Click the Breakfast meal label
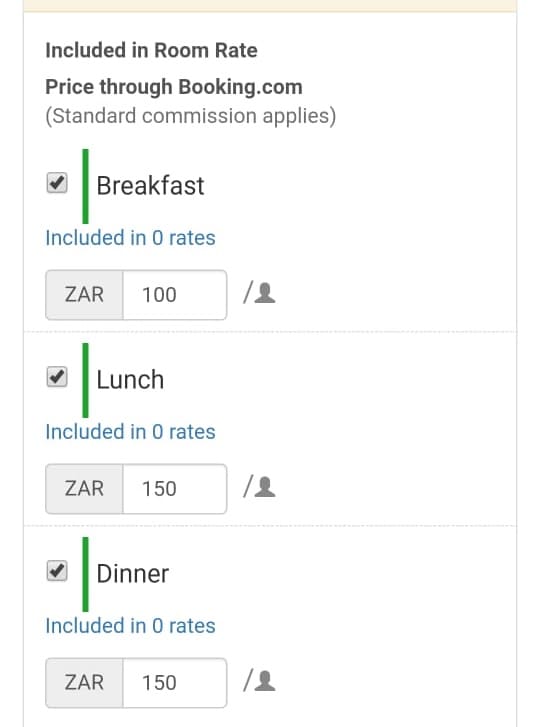540x727 pixels. pos(150,186)
